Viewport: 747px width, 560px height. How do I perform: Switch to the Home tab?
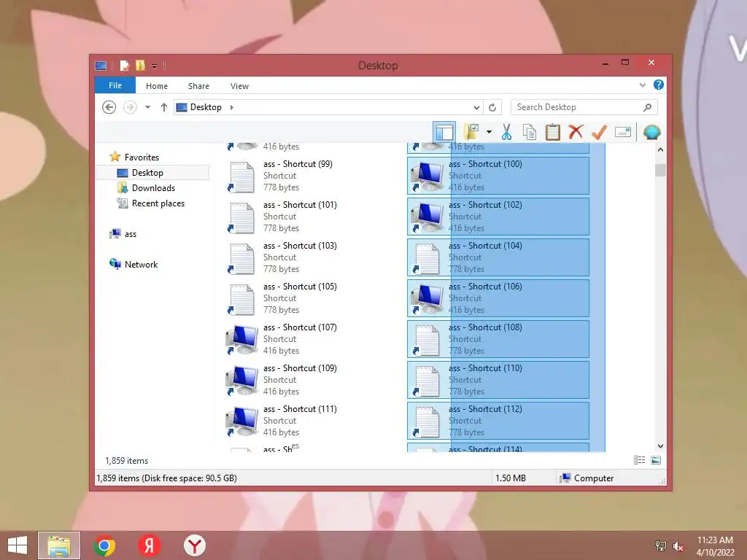click(x=157, y=86)
